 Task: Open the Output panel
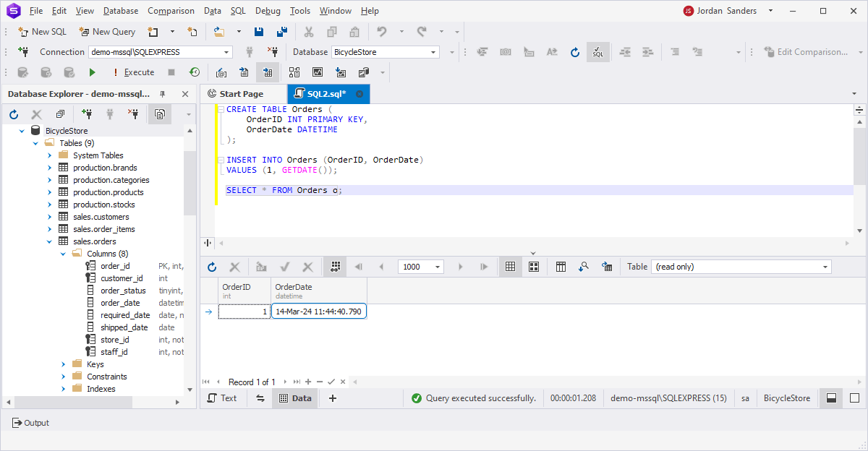[31, 423]
